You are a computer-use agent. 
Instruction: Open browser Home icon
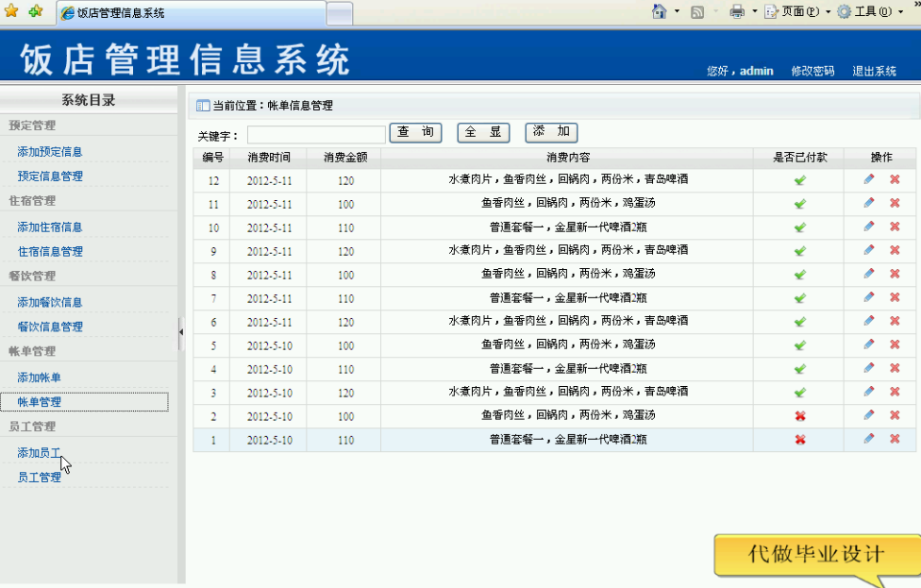660,11
